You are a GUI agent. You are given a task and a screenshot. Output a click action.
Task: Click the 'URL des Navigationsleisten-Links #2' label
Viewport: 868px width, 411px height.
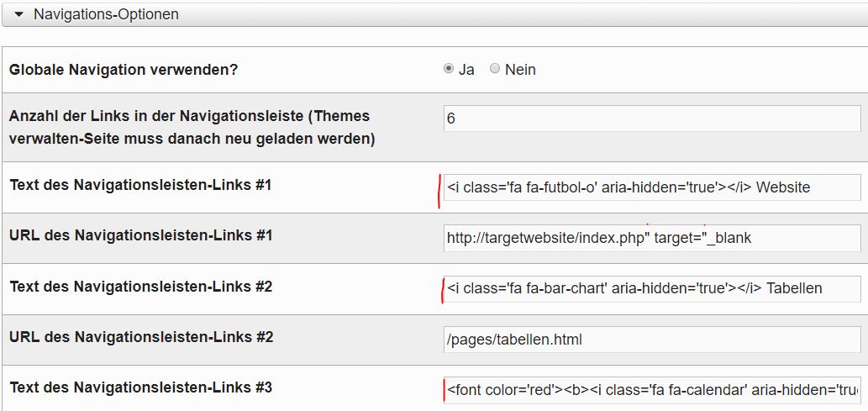(x=141, y=337)
